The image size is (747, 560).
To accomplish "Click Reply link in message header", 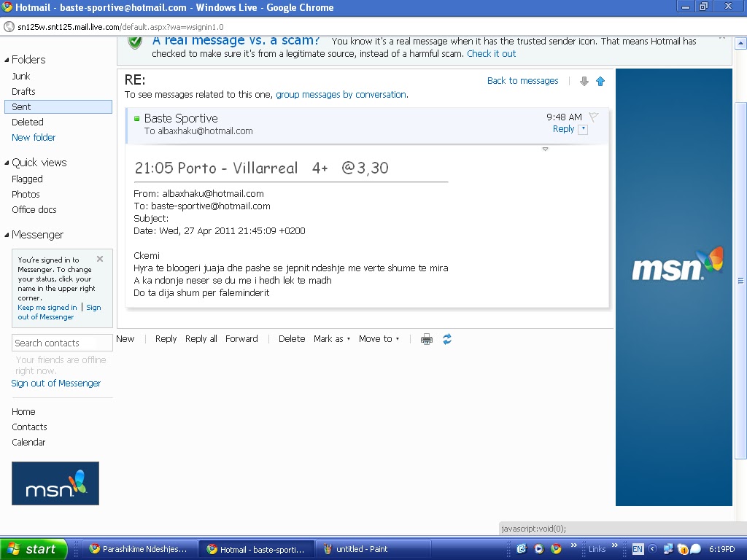I will click(x=564, y=129).
